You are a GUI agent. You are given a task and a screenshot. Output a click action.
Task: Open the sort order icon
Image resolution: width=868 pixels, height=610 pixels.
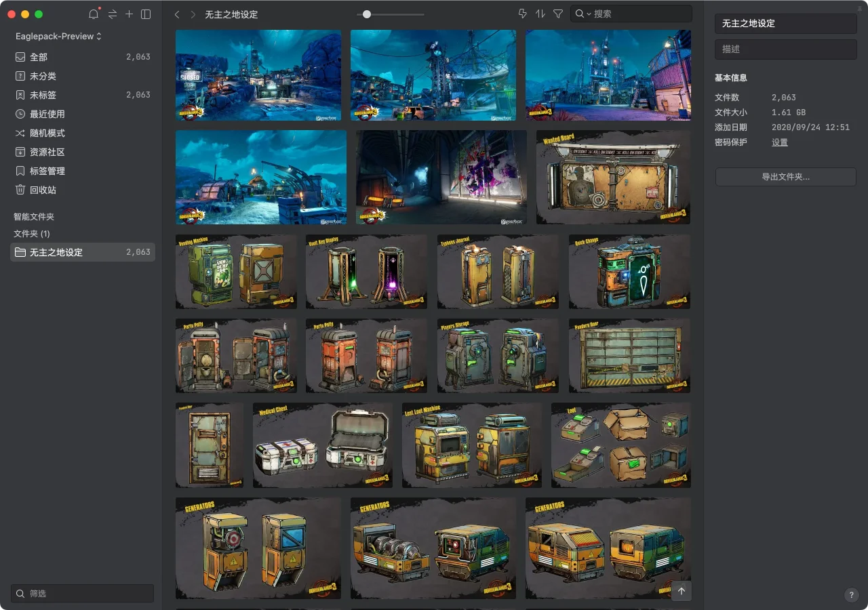(540, 14)
